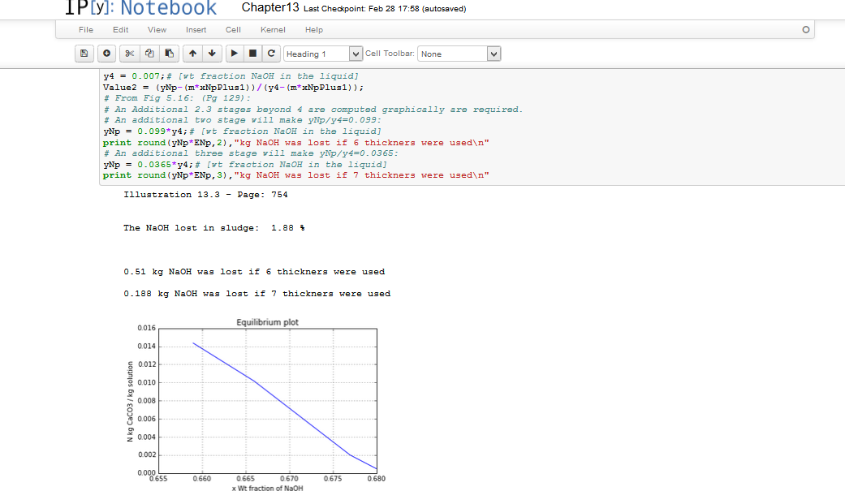The image size is (845, 504).
Task: Open the Kernel menu
Action: pos(273,30)
